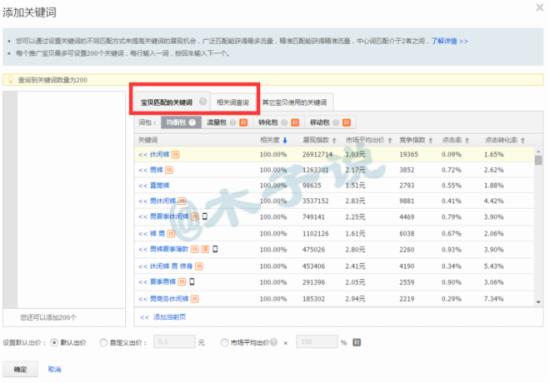The height and width of the screenshot is (383, 550).
Task: Click the keyword list scrollbar down arrow
Action: pyautogui.click(x=538, y=302)
